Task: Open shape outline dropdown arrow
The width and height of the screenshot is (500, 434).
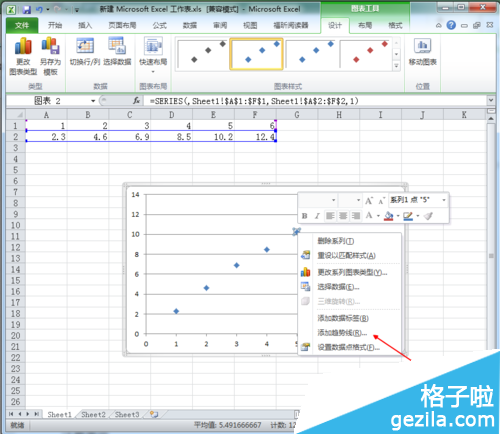Action: click(418, 216)
